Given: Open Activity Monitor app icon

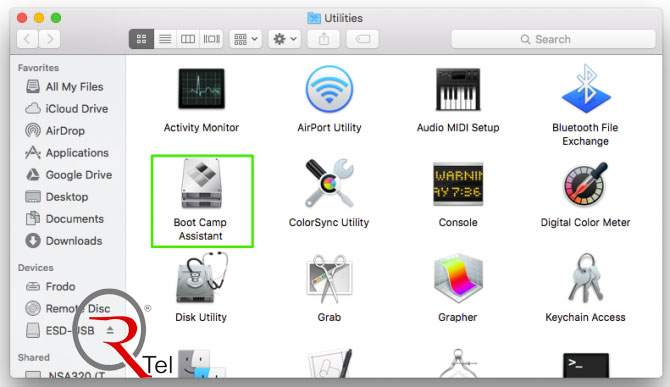Looking at the screenshot, I should click(x=201, y=88).
